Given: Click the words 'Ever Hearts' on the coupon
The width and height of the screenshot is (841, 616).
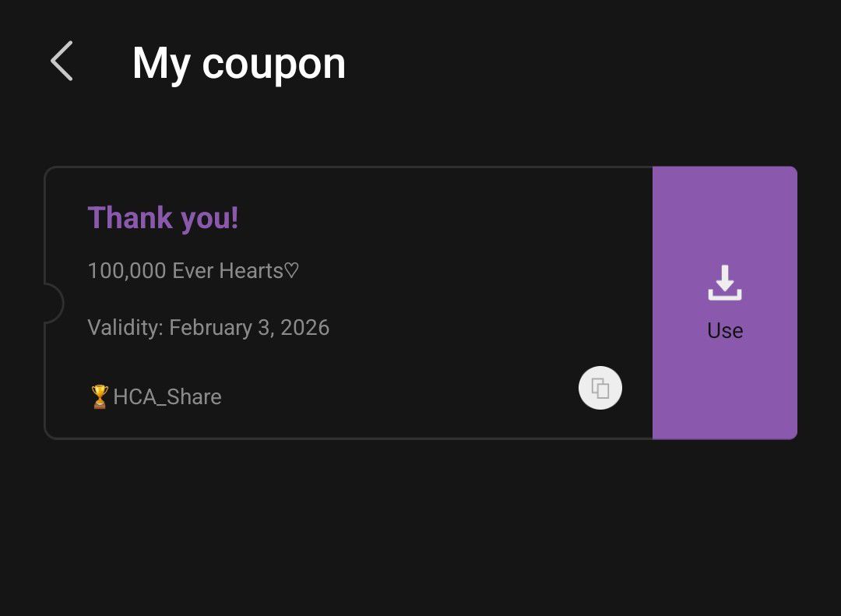Looking at the screenshot, I should 227,271.
